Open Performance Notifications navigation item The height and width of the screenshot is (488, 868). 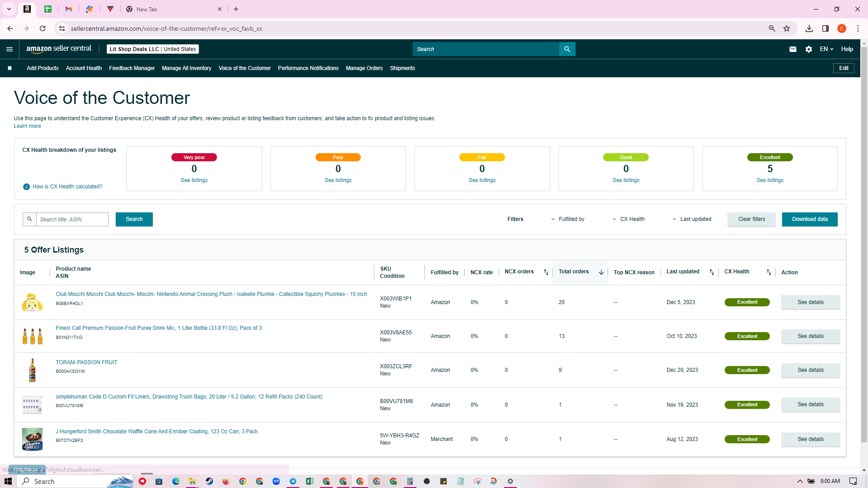[308, 68]
